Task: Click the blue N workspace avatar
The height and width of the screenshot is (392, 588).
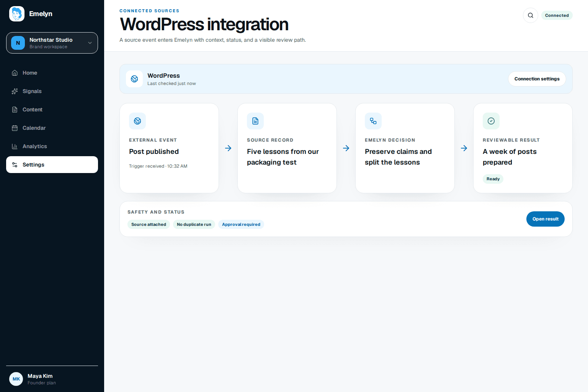Action: pyautogui.click(x=18, y=43)
